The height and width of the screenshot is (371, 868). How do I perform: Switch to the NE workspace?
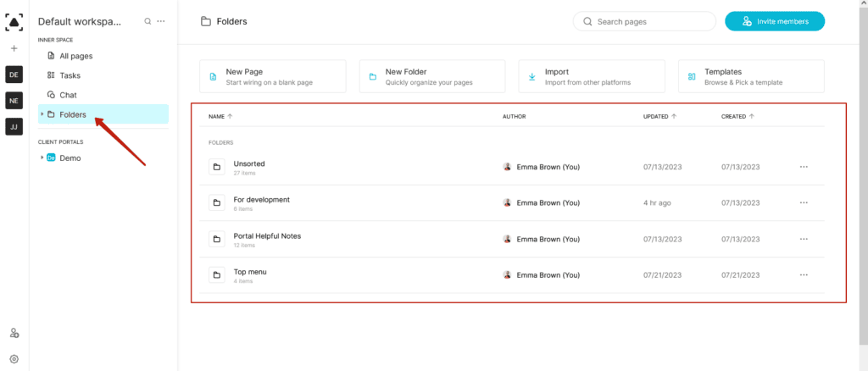click(x=14, y=101)
